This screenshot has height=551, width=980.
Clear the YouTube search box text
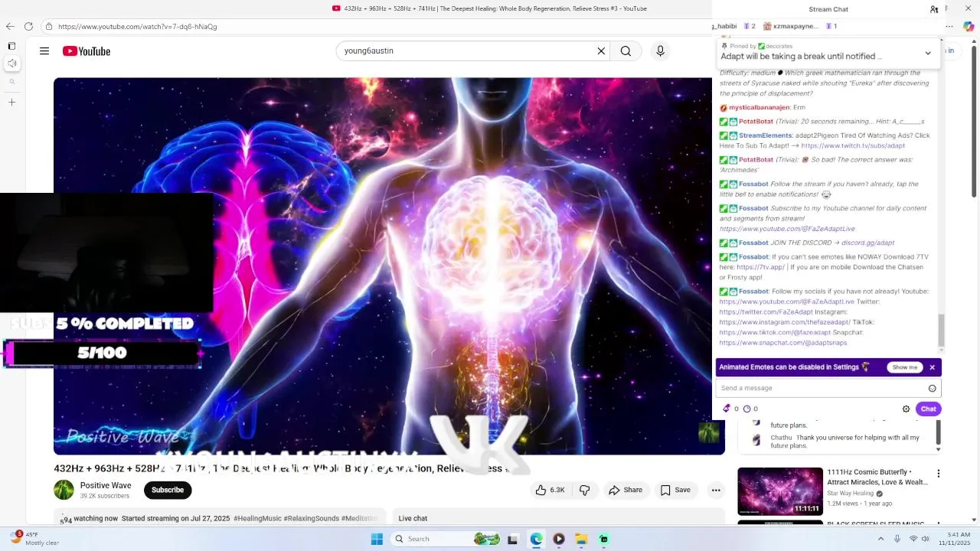pos(601,51)
